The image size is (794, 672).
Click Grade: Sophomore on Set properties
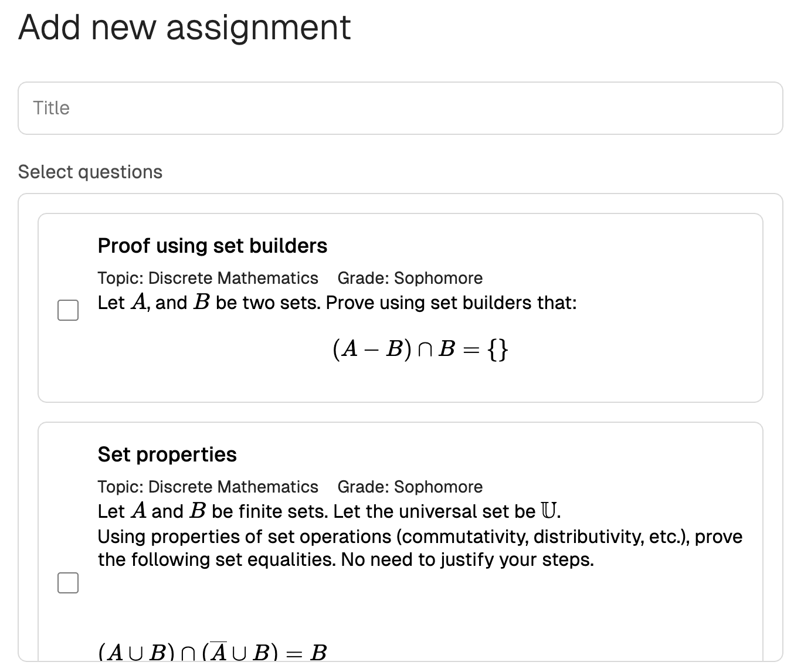tap(409, 487)
